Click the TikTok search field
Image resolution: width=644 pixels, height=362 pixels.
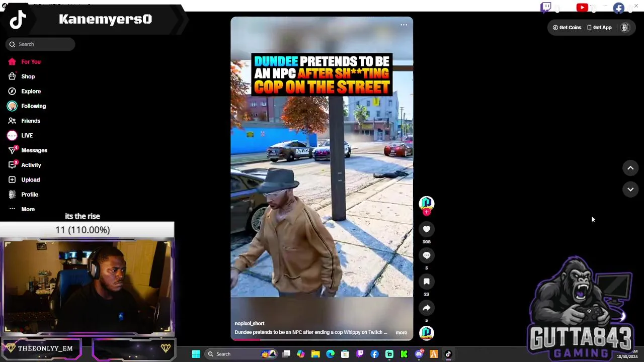tap(40, 44)
